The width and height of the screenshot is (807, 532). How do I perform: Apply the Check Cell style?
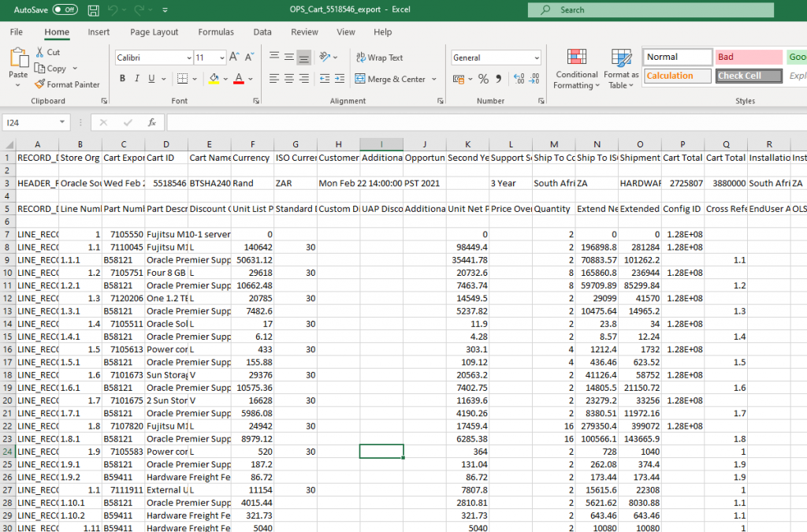point(749,76)
